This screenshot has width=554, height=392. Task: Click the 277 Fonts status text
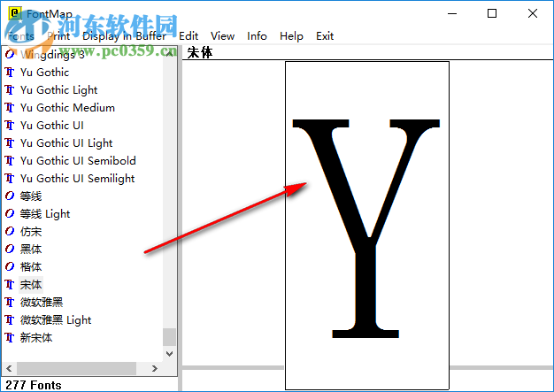(34, 385)
